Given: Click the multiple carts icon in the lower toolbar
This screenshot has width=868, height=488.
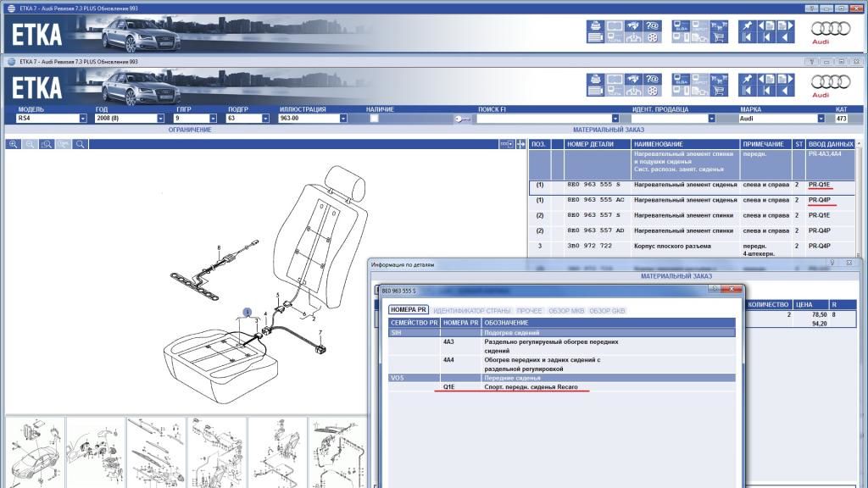Looking at the screenshot, I should [719, 79].
